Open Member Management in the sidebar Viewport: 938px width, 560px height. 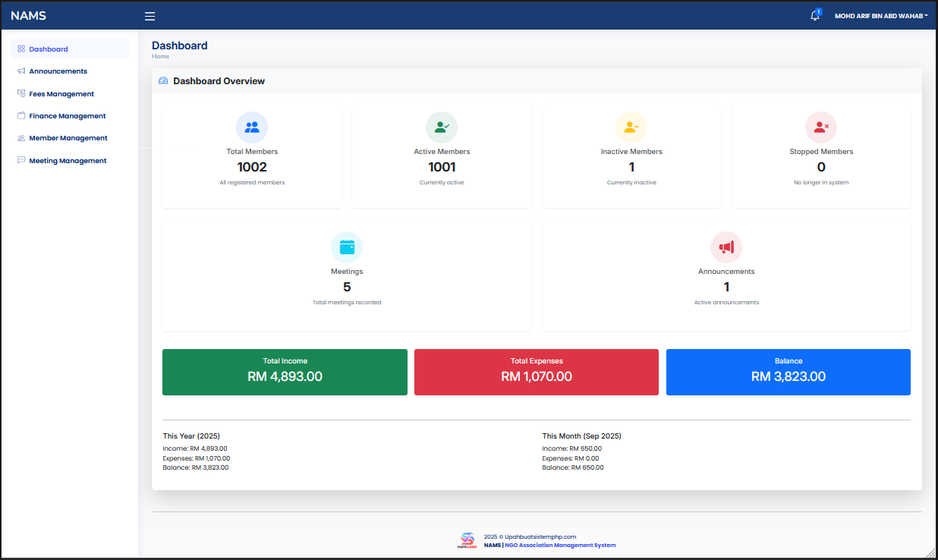coord(70,138)
